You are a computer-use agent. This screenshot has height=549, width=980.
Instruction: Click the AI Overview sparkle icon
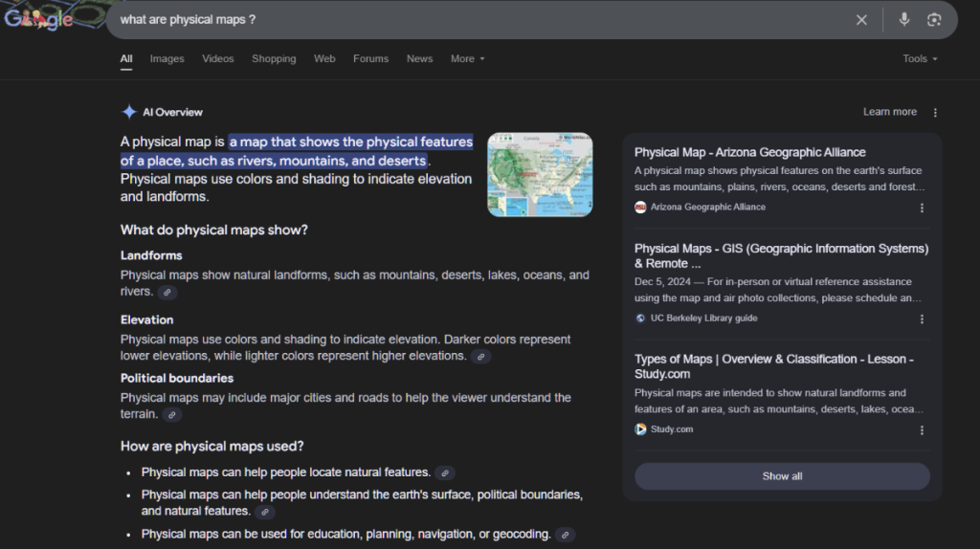click(129, 113)
